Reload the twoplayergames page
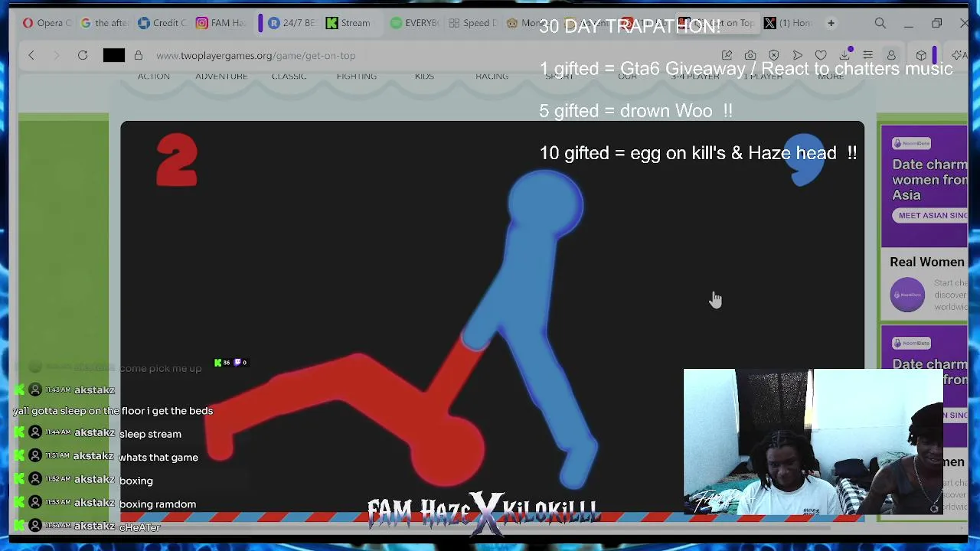 [x=83, y=55]
